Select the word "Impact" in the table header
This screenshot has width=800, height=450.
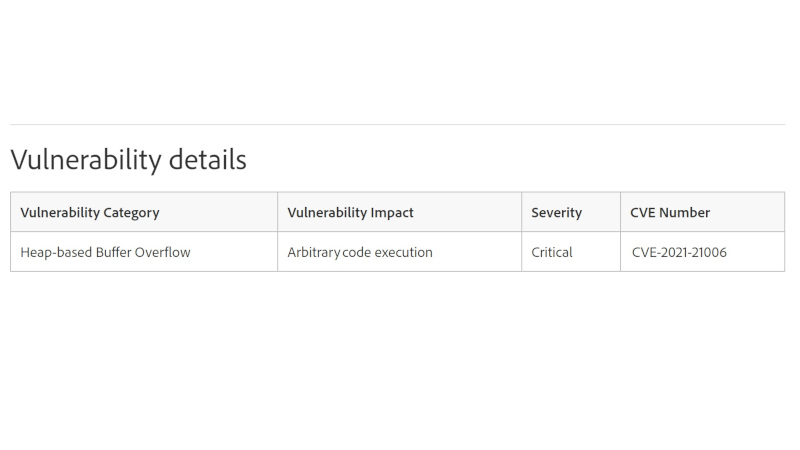pos(390,213)
